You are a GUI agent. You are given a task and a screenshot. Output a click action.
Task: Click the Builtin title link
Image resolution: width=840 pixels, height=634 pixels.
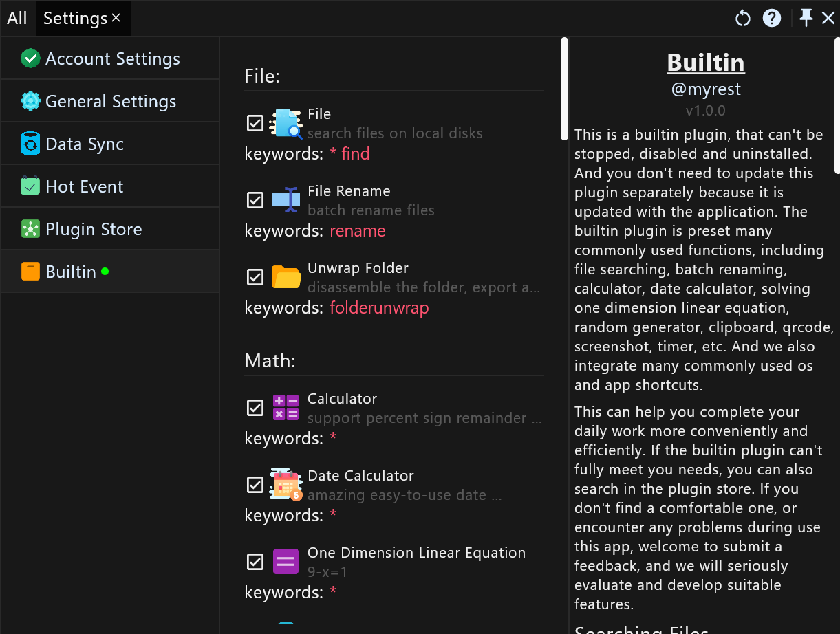click(705, 63)
